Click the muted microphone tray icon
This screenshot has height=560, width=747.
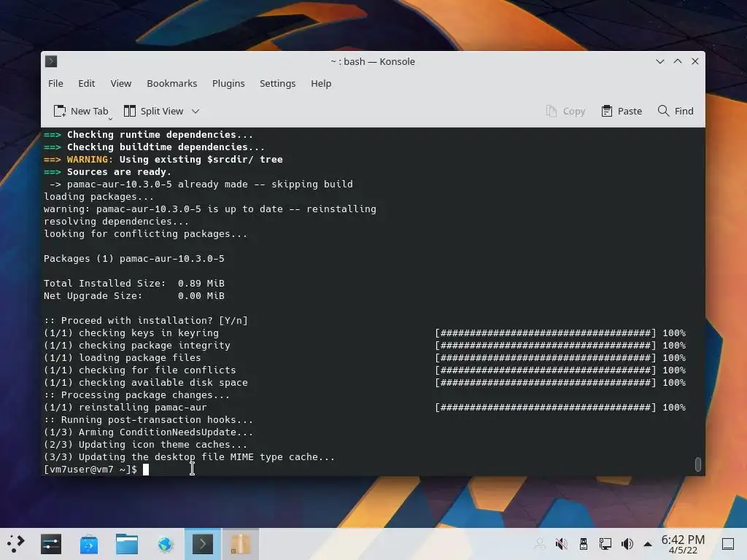(562, 544)
